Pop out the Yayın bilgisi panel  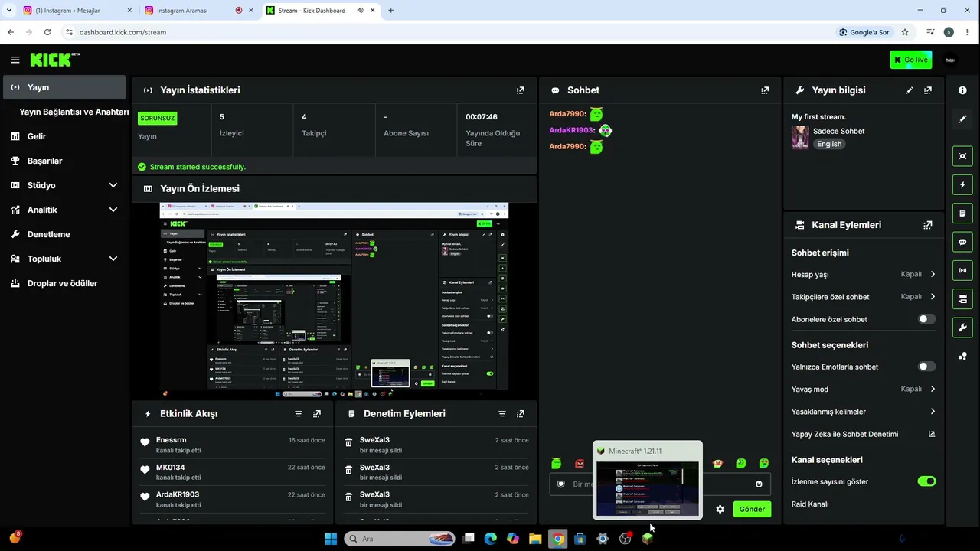(x=928, y=90)
